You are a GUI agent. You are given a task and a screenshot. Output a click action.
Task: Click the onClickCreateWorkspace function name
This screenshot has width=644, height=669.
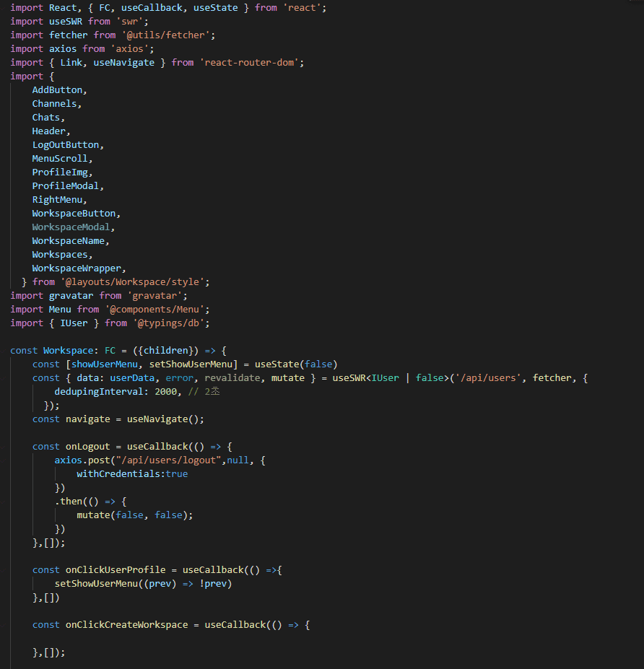(127, 624)
